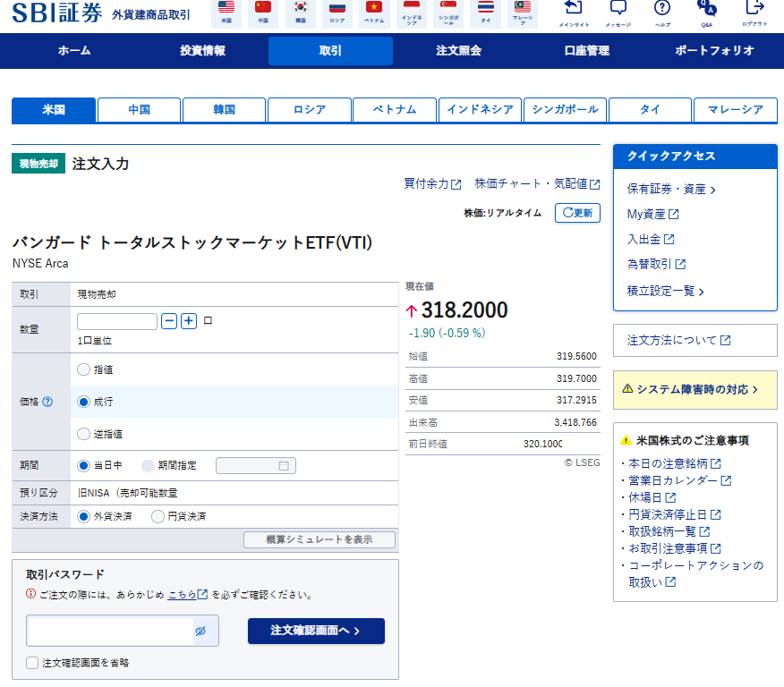
Task: Switch to the 韓国 market tab
Action: (224, 110)
